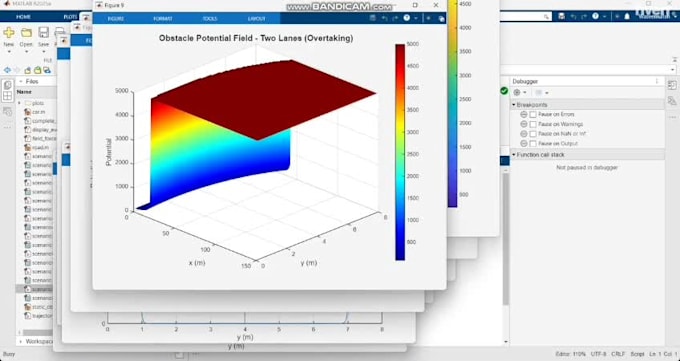Collapse the Files panel header
Image resolution: width=680 pixels, height=361 pixels.
tap(20, 81)
